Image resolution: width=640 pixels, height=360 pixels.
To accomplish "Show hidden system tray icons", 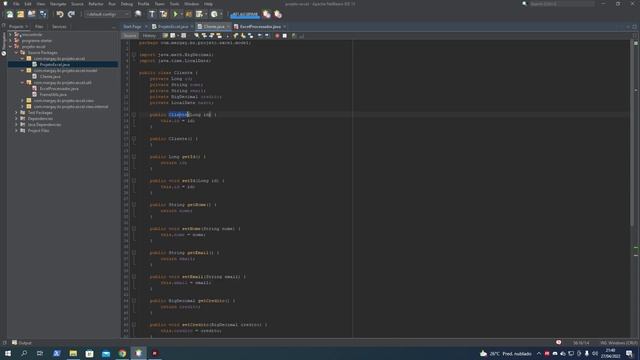I will 539,353.
